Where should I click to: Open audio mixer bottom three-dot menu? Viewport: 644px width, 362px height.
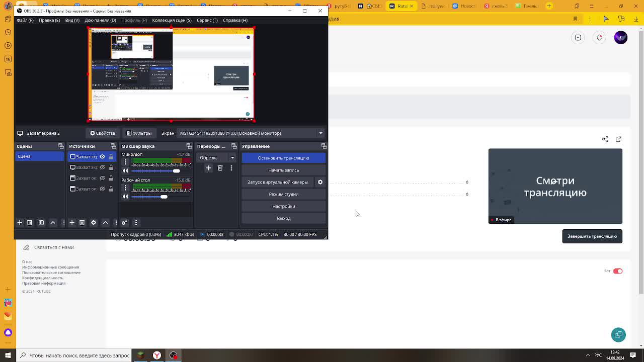coord(136,223)
